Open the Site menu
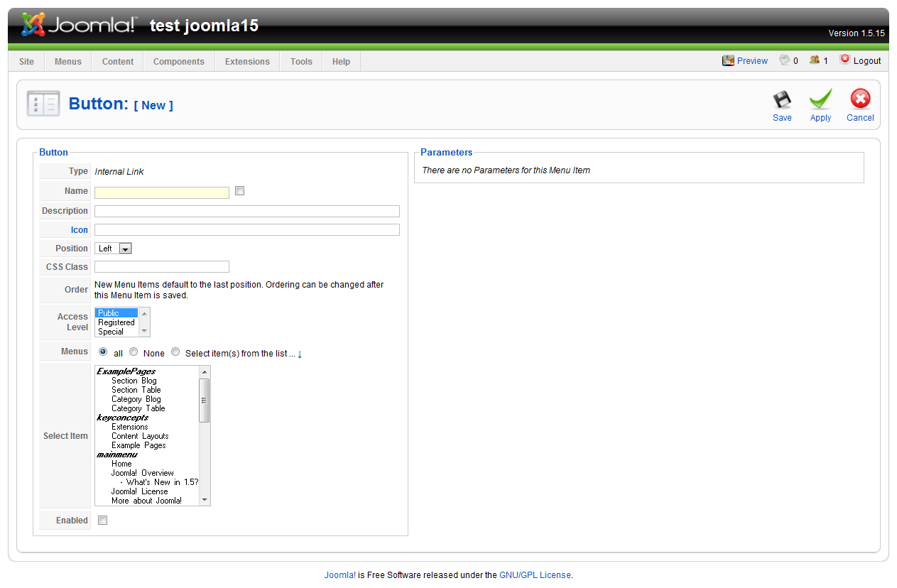 coord(26,62)
